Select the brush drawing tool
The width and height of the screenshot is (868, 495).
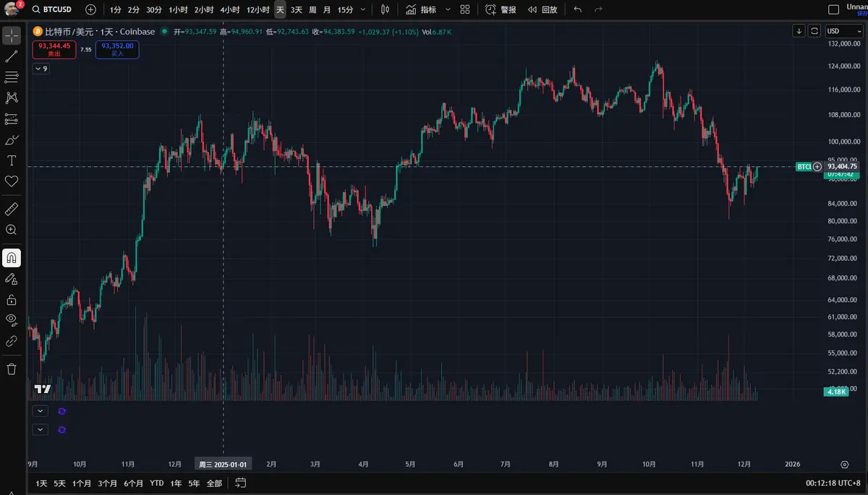(x=12, y=139)
